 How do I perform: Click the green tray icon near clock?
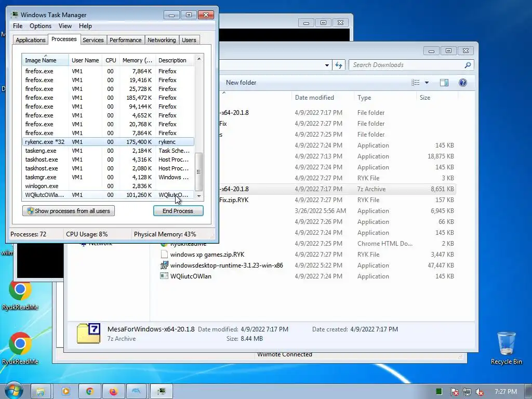pos(439,392)
